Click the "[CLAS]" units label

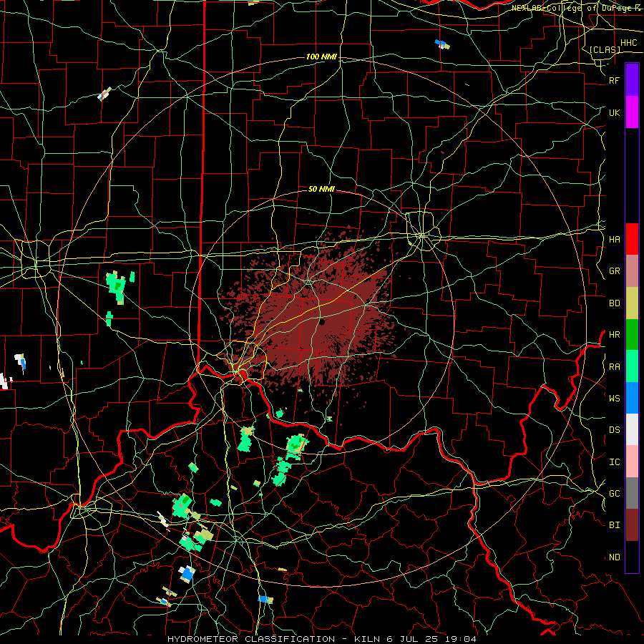[605, 49]
